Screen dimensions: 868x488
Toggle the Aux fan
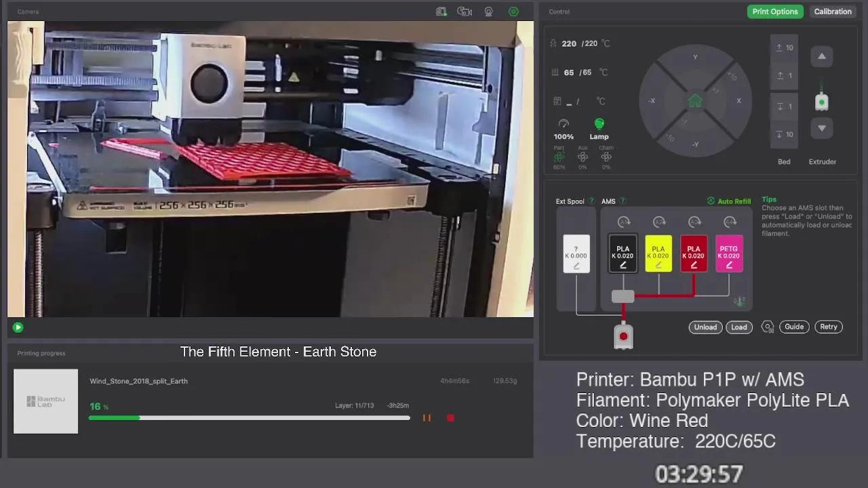point(583,157)
